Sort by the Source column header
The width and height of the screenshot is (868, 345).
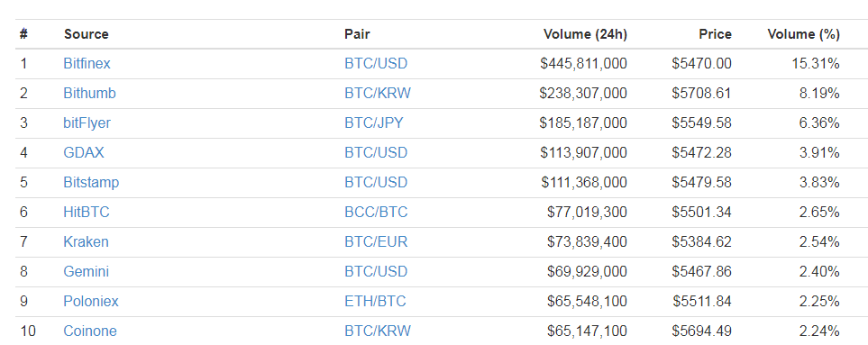[x=87, y=34]
